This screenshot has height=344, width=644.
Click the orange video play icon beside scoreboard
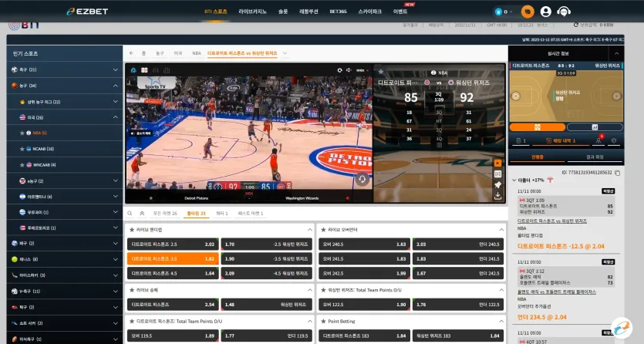pos(497,163)
